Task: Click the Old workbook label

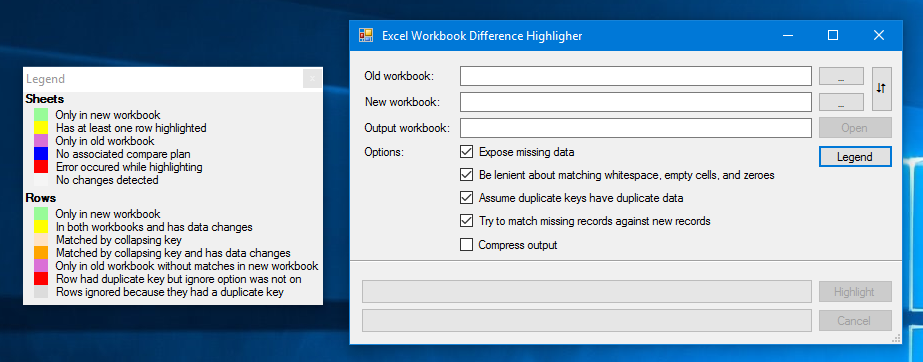Action: click(399, 77)
